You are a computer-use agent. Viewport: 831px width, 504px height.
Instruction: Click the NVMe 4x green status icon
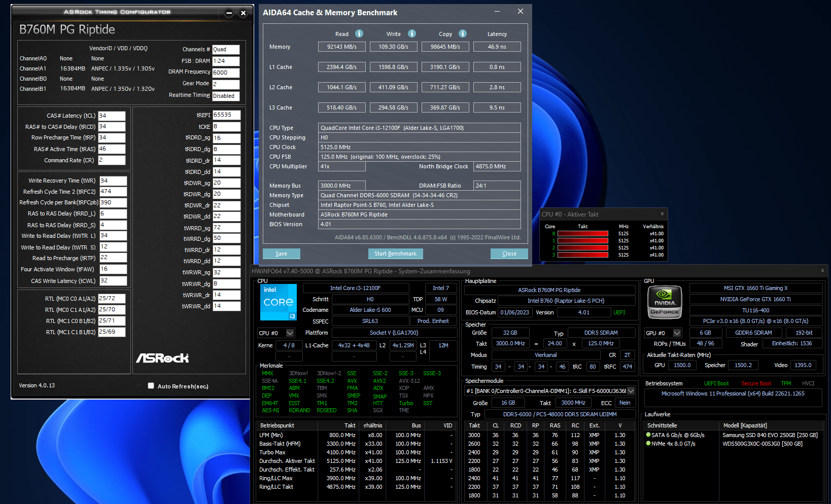(x=648, y=444)
